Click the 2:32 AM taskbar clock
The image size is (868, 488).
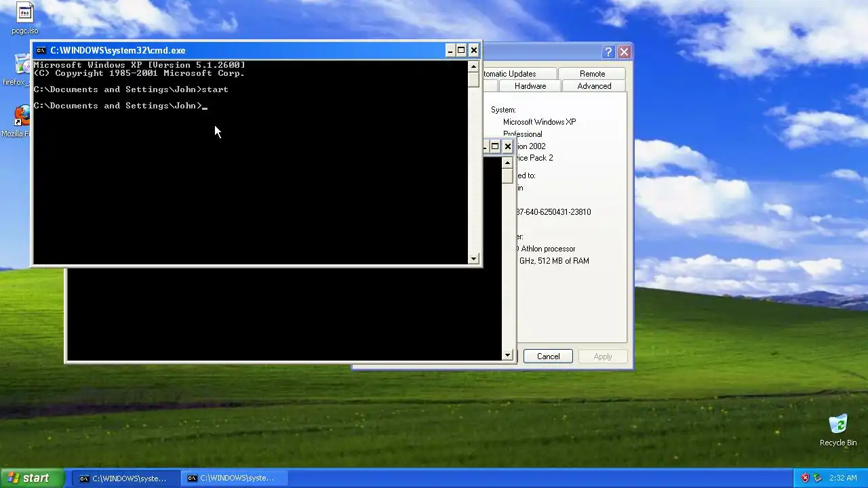[x=843, y=479]
